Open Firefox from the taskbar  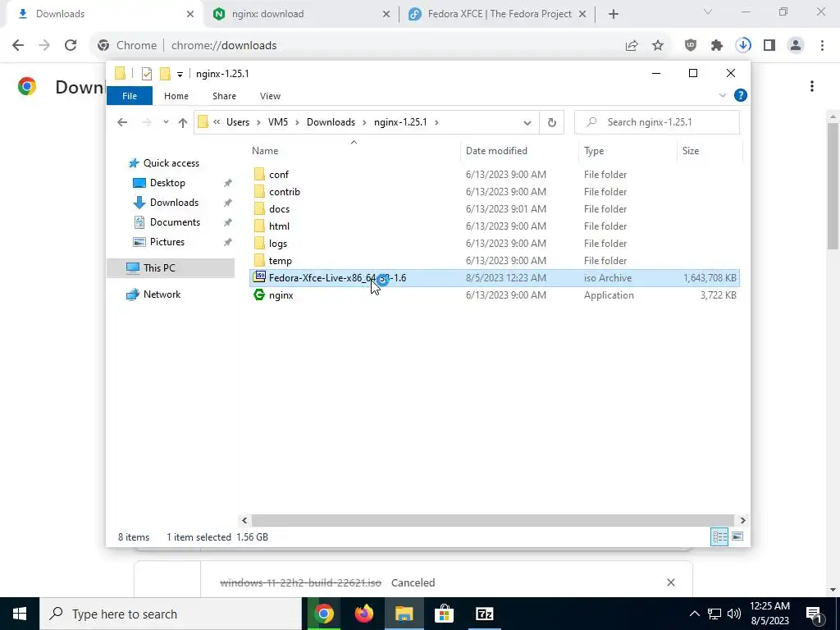364,614
